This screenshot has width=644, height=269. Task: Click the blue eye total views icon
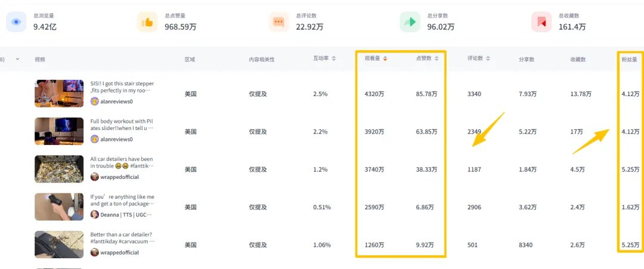coord(16,22)
